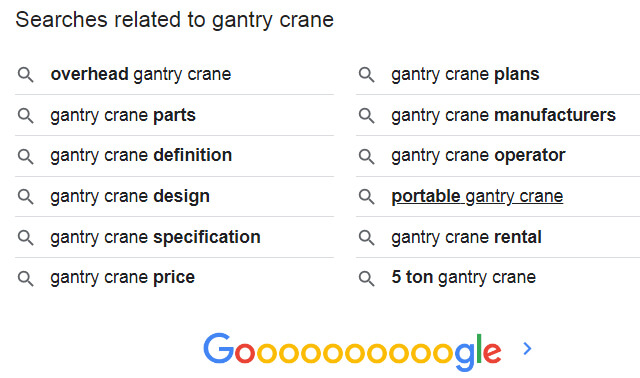Click magnifier icon beside gantry crane definition

coord(25,156)
